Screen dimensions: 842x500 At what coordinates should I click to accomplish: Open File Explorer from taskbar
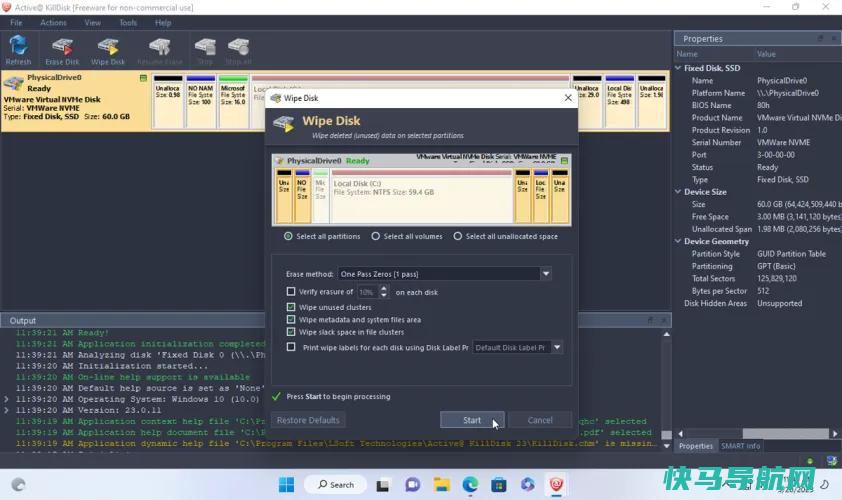click(441, 484)
